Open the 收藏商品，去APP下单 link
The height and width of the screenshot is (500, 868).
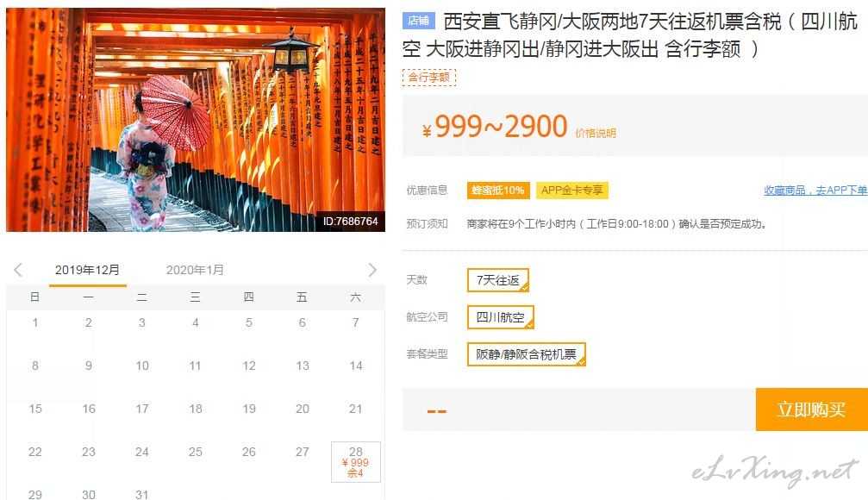pos(815,191)
